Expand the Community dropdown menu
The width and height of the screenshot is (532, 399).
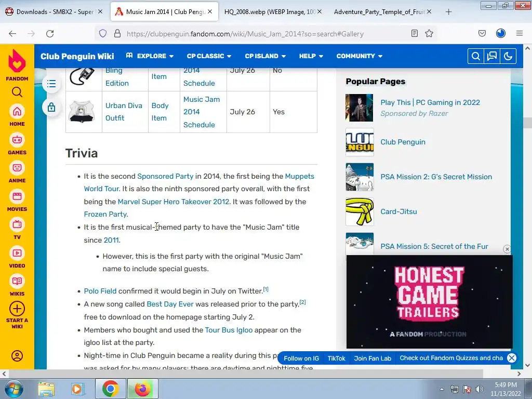(x=360, y=56)
